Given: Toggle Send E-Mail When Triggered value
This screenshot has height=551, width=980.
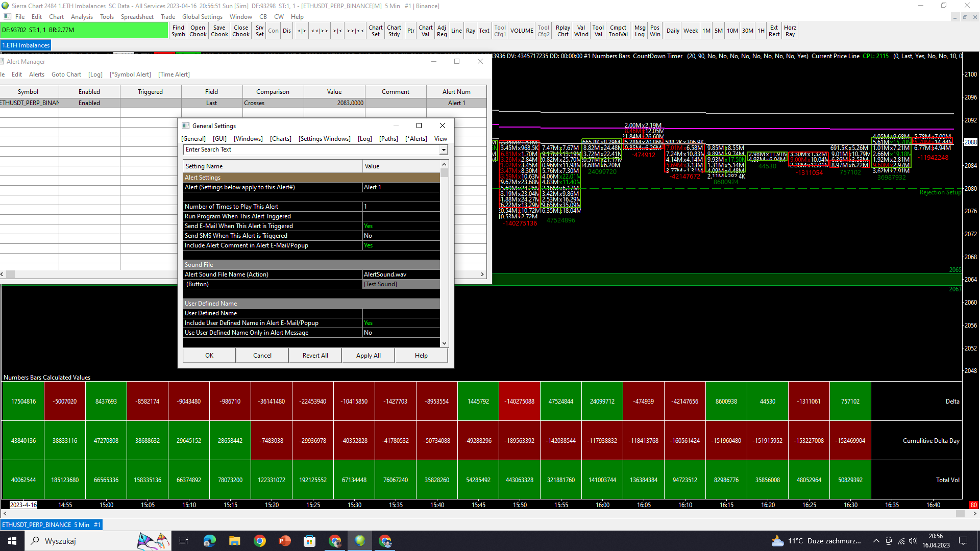Looking at the screenshot, I should 401,226.
